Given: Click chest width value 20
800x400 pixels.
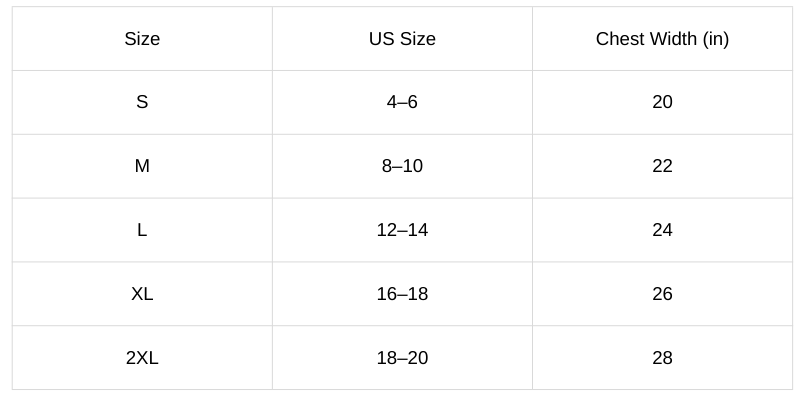Looking at the screenshot, I should pyautogui.click(x=662, y=102).
